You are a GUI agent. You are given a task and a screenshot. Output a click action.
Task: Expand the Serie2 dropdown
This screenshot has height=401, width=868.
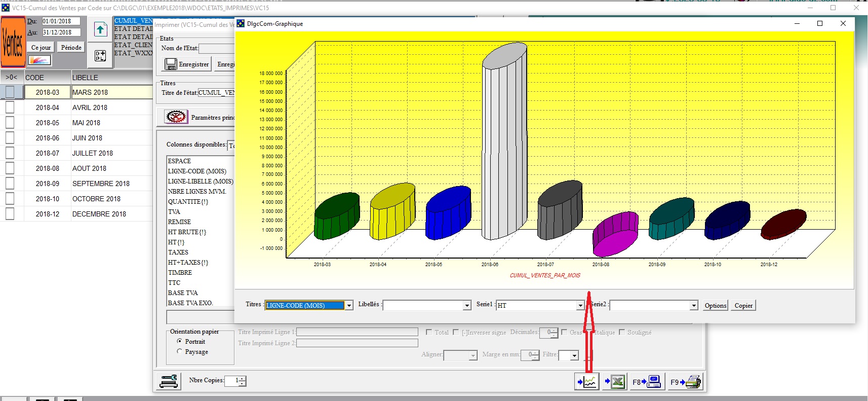click(694, 305)
